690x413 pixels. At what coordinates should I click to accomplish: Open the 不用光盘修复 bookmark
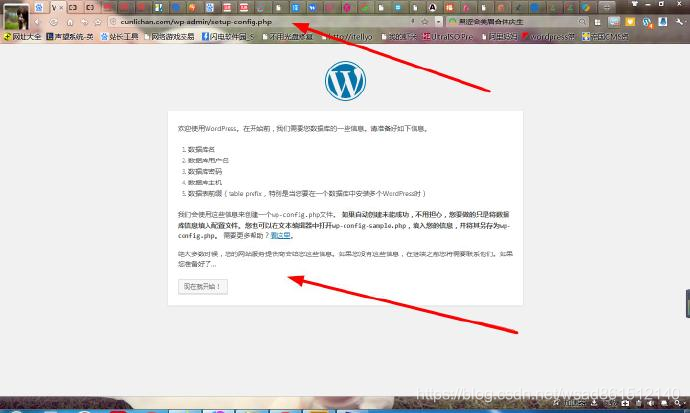[x=287, y=37]
